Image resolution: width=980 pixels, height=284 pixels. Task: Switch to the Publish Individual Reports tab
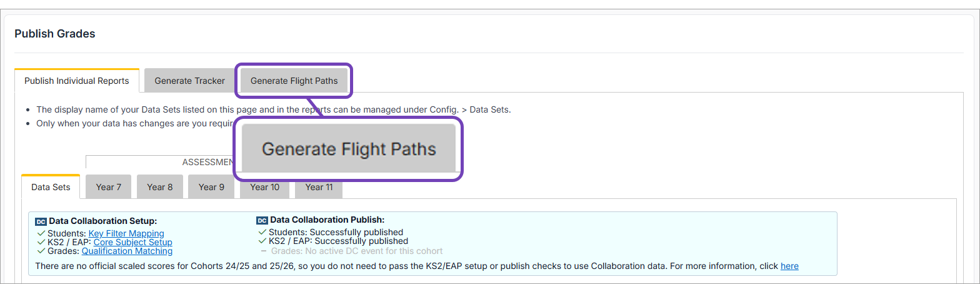(x=77, y=81)
